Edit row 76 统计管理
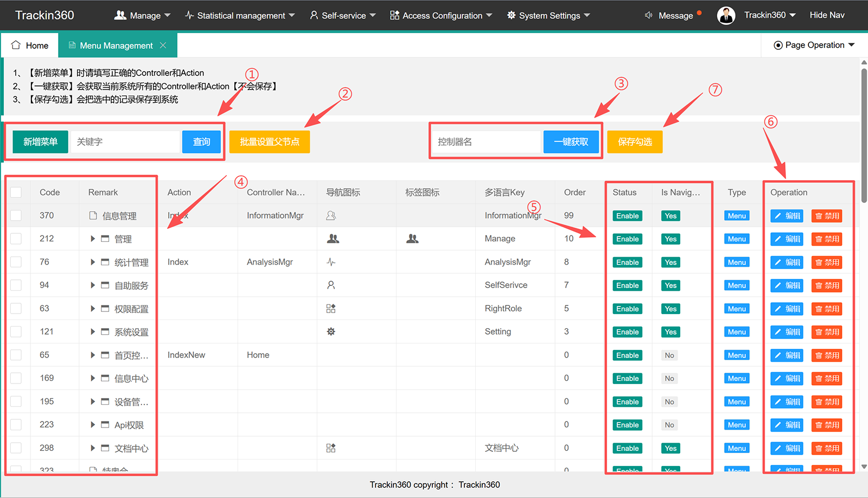This screenshot has width=868, height=498. 787,263
